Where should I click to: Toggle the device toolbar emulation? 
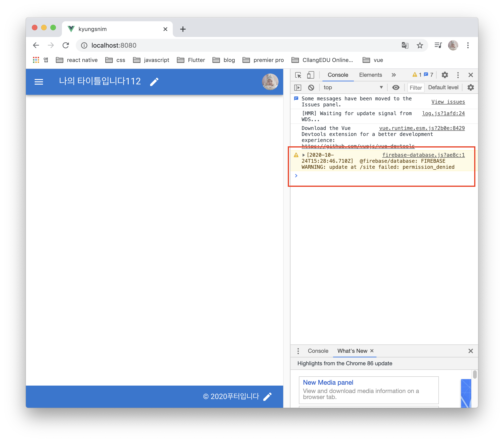(310, 75)
